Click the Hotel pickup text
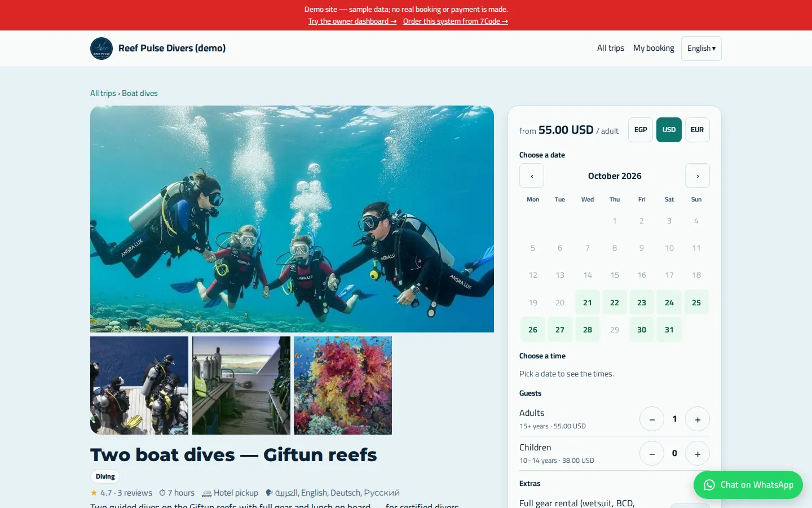The width and height of the screenshot is (812, 508). tap(230, 493)
